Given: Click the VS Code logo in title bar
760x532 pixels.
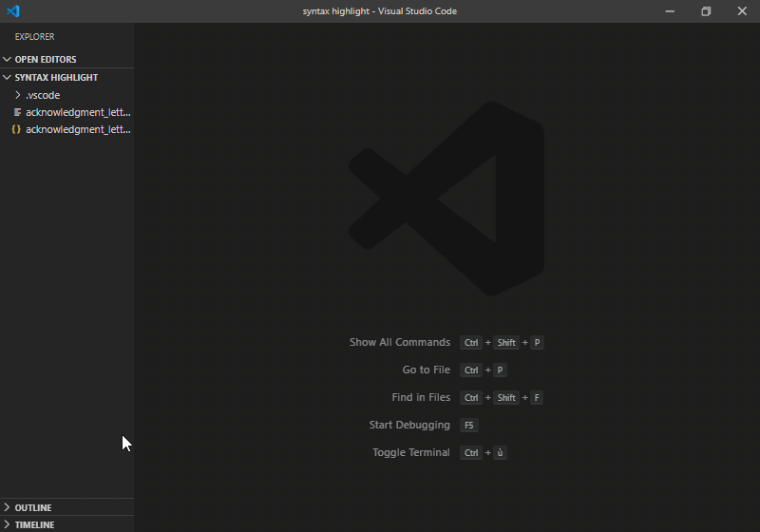Looking at the screenshot, I should 13,10.
